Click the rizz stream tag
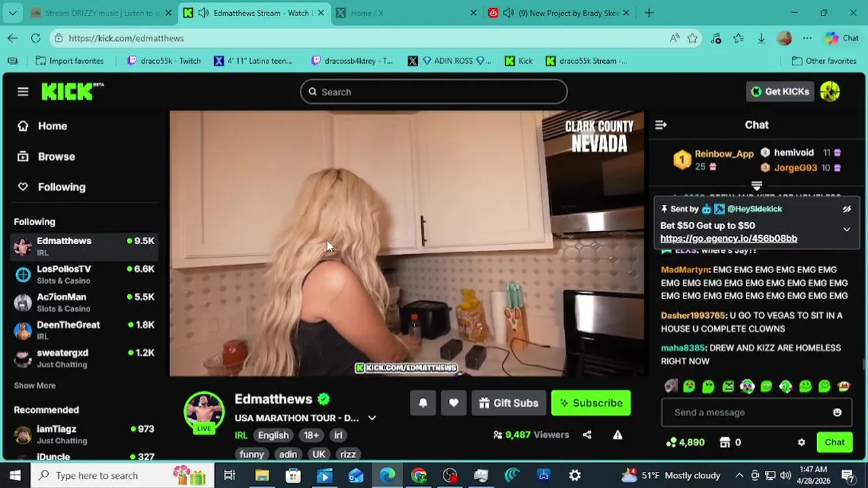The image size is (868, 488). tap(348, 454)
